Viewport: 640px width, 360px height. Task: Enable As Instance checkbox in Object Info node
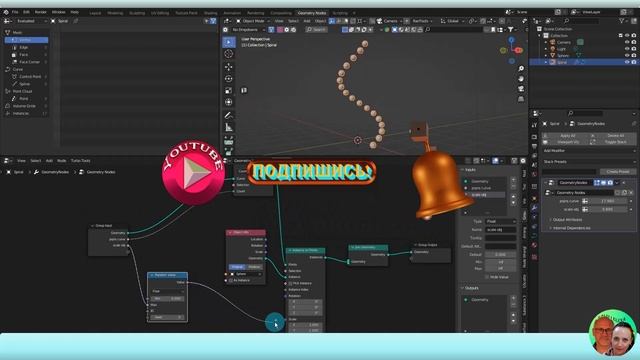coord(231,280)
